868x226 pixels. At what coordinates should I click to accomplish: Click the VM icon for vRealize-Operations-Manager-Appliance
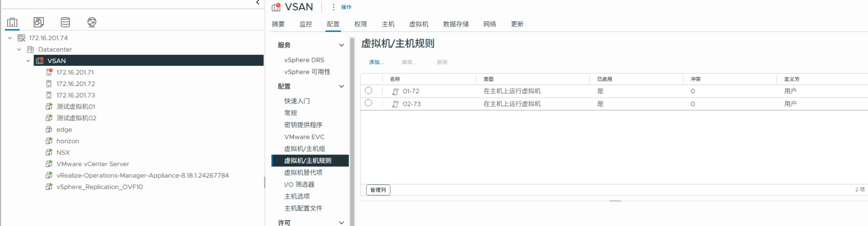point(49,175)
